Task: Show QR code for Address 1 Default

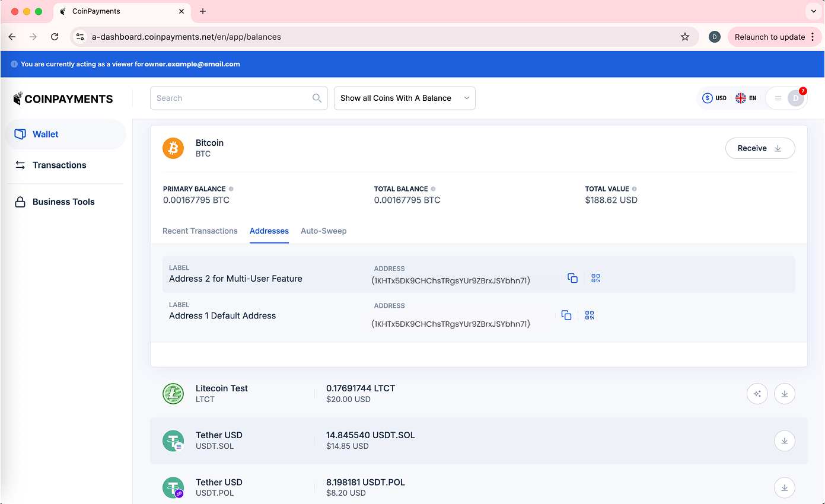Action: pyautogui.click(x=590, y=315)
